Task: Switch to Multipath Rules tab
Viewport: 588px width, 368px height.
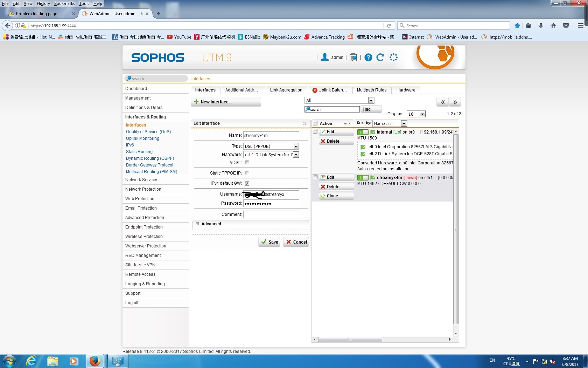Action: click(x=372, y=90)
